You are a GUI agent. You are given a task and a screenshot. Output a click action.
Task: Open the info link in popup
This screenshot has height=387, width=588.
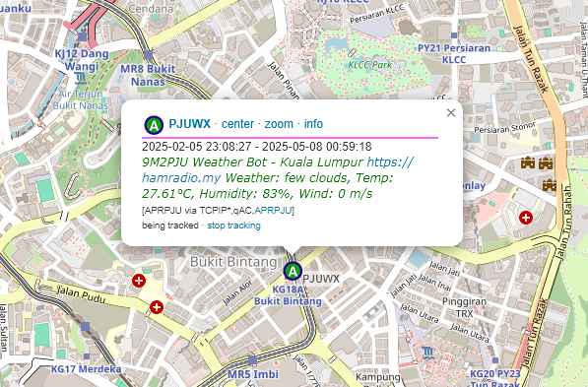click(x=313, y=124)
